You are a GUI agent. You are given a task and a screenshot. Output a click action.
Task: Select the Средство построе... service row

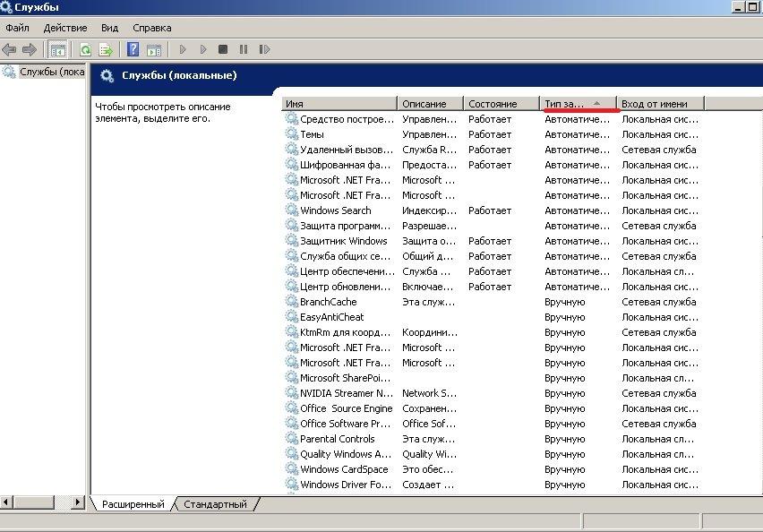tap(492, 119)
